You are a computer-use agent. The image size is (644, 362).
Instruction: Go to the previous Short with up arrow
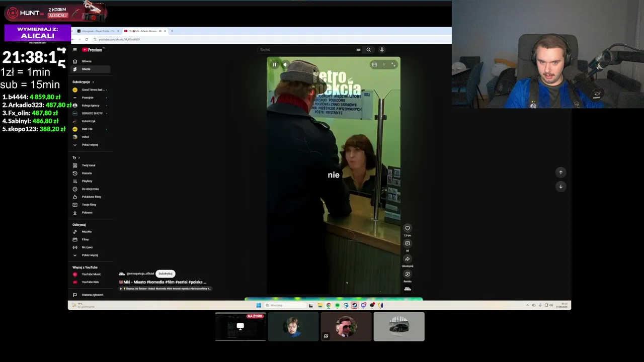tap(561, 172)
